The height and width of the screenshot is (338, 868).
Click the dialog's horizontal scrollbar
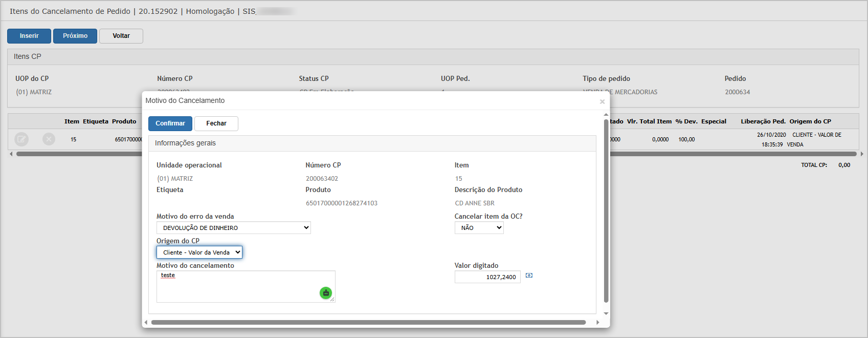[x=368, y=322]
